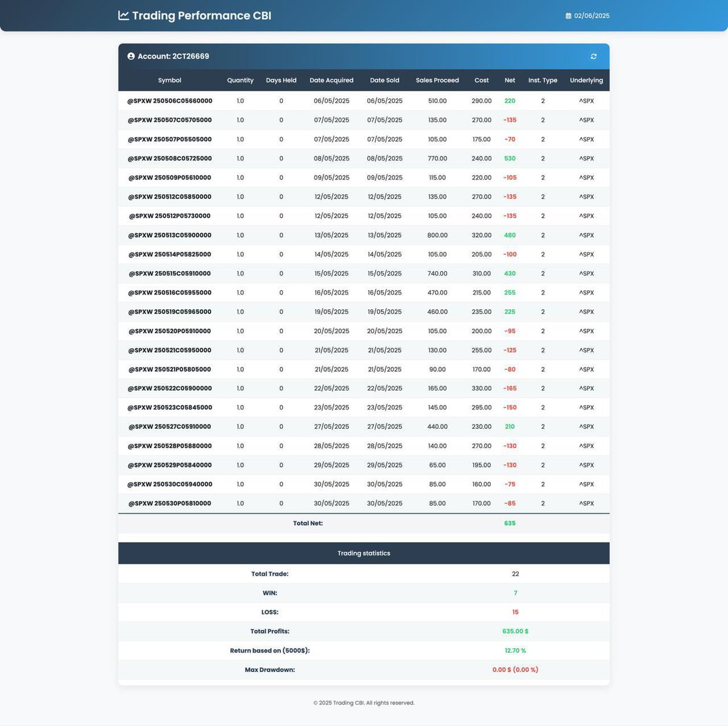This screenshot has width=728, height=726.
Task: Click the Underlying column header
Action: pos(586,80)
